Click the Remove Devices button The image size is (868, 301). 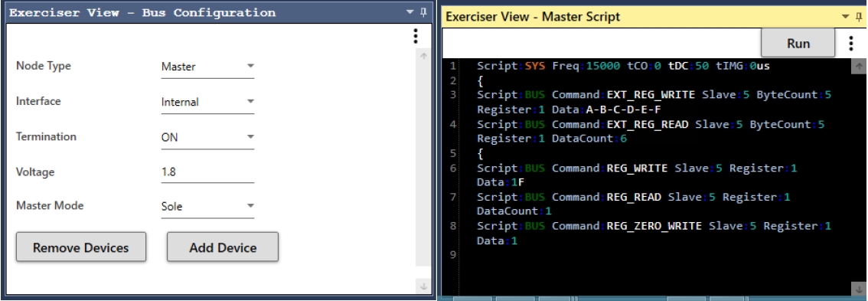click(x=81, y=247)
